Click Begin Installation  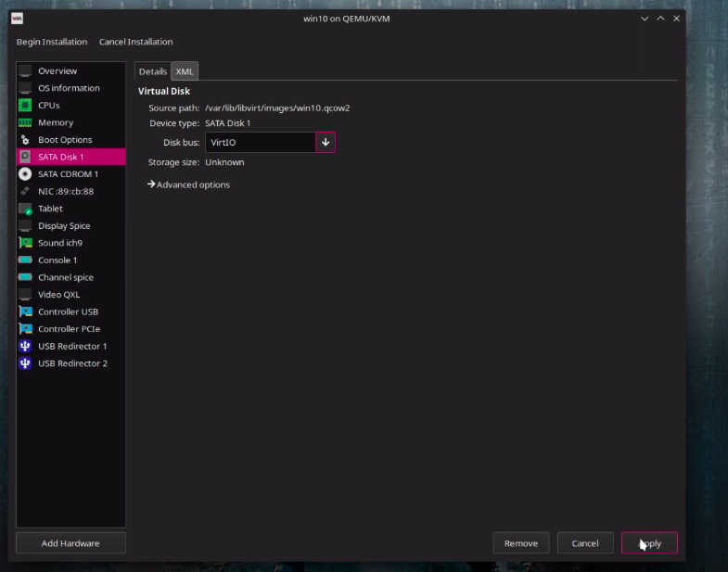pos(52,42)
